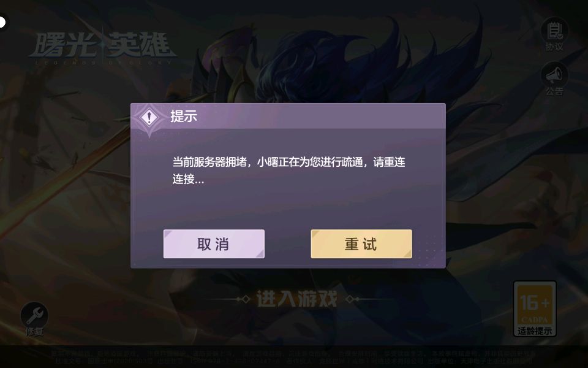Tap the 适龄提示 age advisory label
The width and height of the screenshot is (588, 368).
[535, 331]
